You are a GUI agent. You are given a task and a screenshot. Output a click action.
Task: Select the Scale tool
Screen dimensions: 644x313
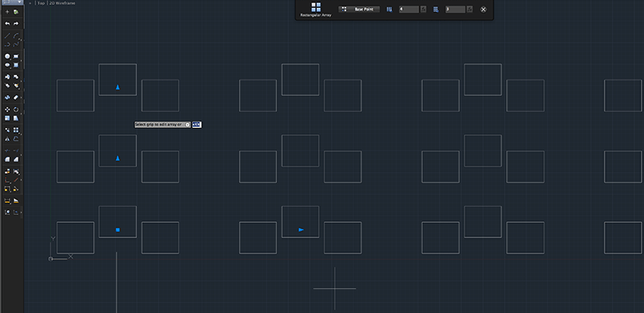click(7, 118)
